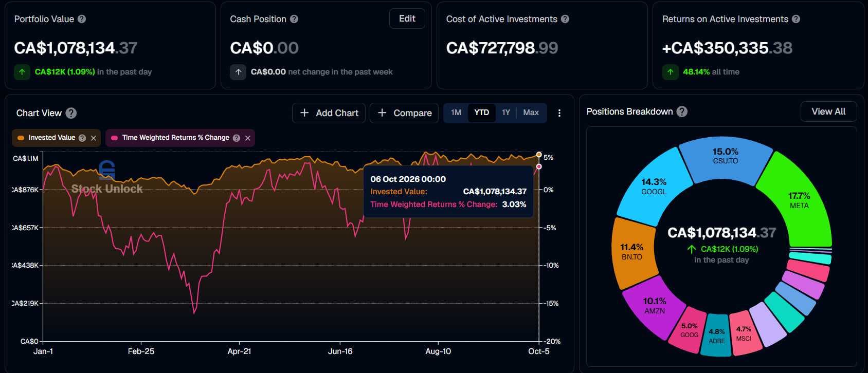Select the YTD chart range

pyautogui.click(x=482, y=113)
